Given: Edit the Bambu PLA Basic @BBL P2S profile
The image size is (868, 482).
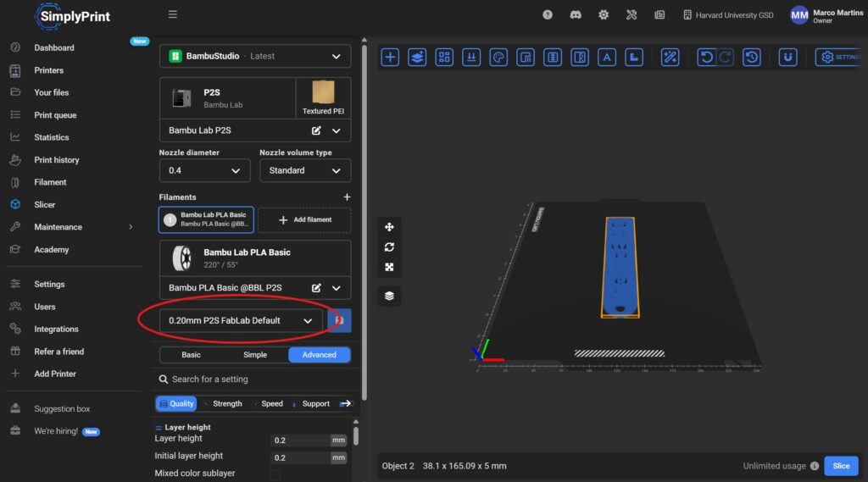Looking at the screenshot, I should [316, 288].
